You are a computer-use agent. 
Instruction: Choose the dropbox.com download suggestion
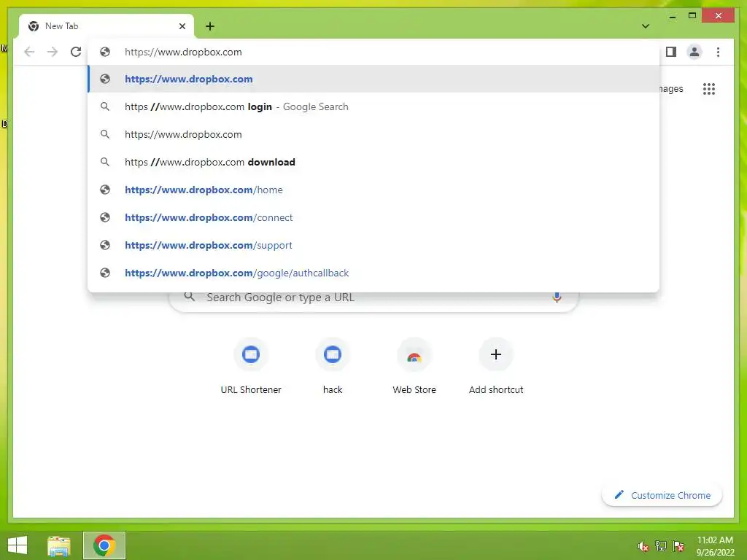374,162
